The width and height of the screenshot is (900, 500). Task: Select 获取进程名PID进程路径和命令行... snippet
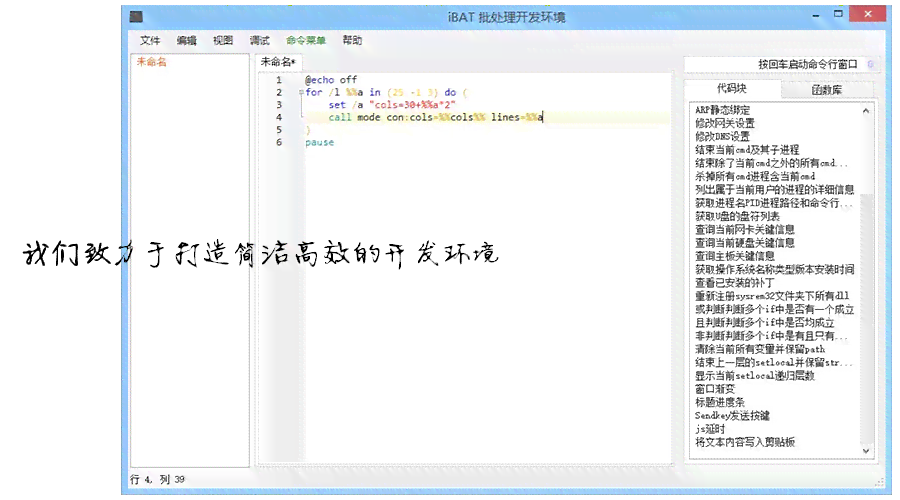click(x=774, y=203)
